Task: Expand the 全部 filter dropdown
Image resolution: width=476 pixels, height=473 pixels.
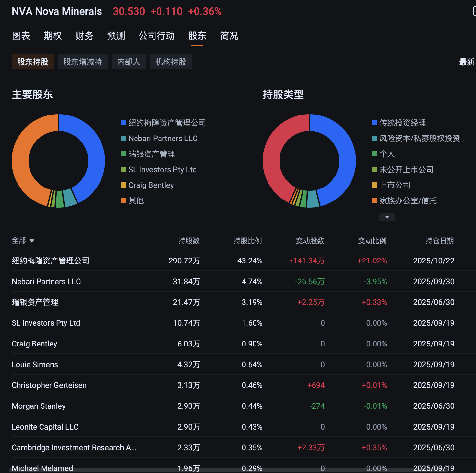Action: tap(23, 241)
